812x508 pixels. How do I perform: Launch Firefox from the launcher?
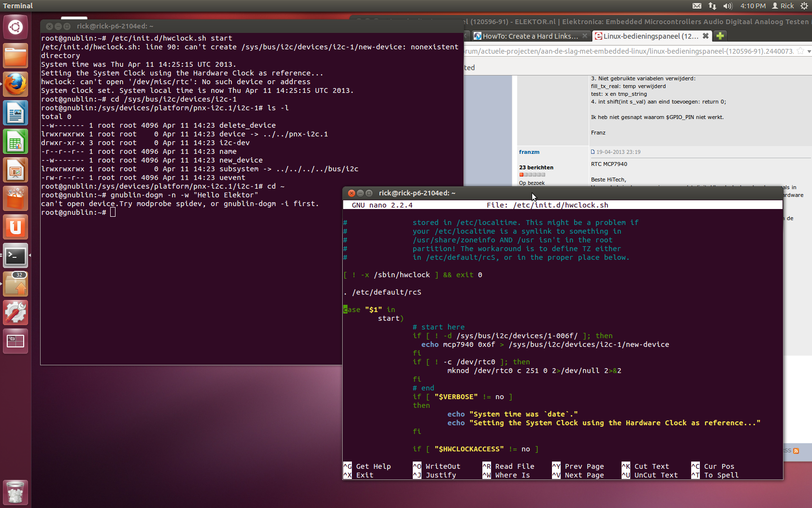(x=15, y=84)
